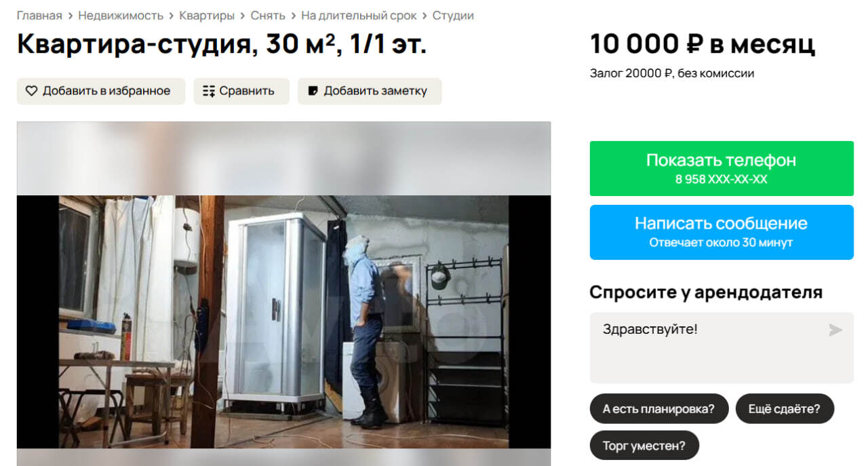Viewport: 868px width, 466px height.
Task: Click the note icon beside Добавить заметку
Action: pos(313,91)
